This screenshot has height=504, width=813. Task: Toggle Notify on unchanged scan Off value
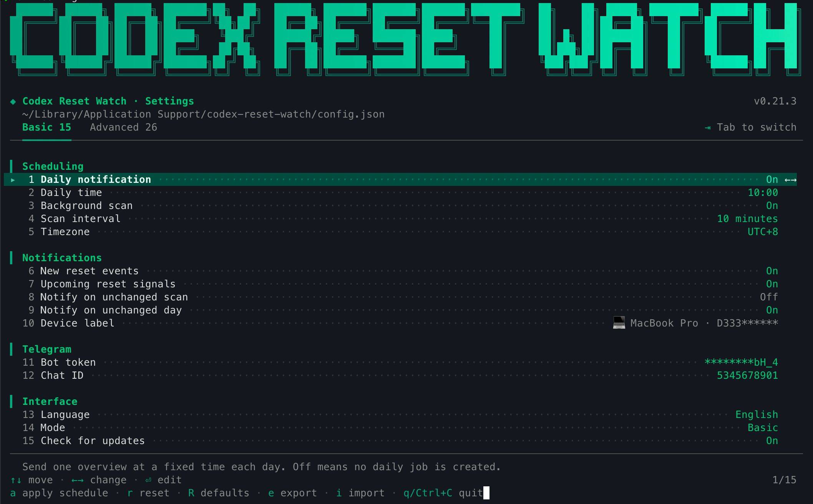point(769,297)
